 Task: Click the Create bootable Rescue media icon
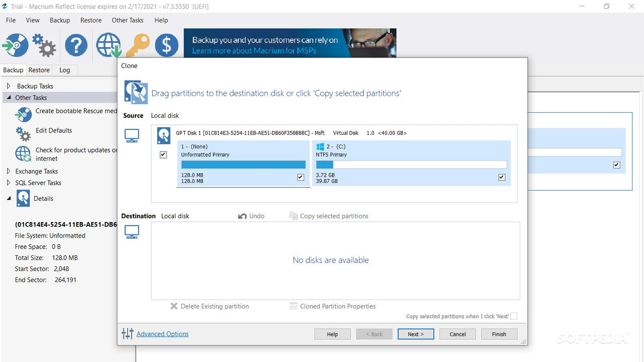tap(23, 114)
